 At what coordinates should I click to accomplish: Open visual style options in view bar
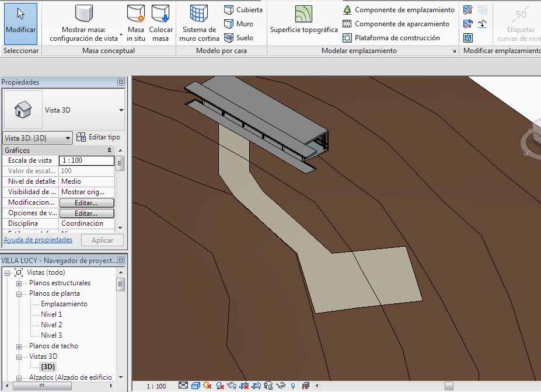click(x=196, y=386)
